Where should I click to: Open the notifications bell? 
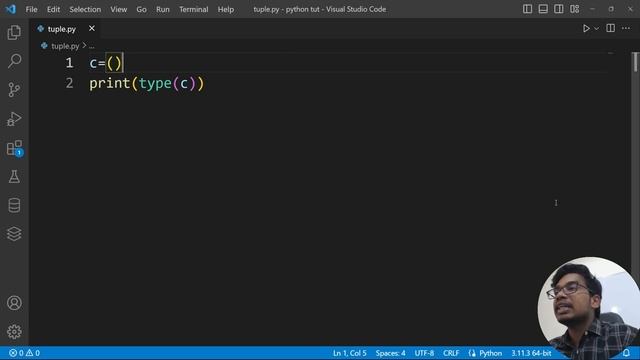point(626,353)
